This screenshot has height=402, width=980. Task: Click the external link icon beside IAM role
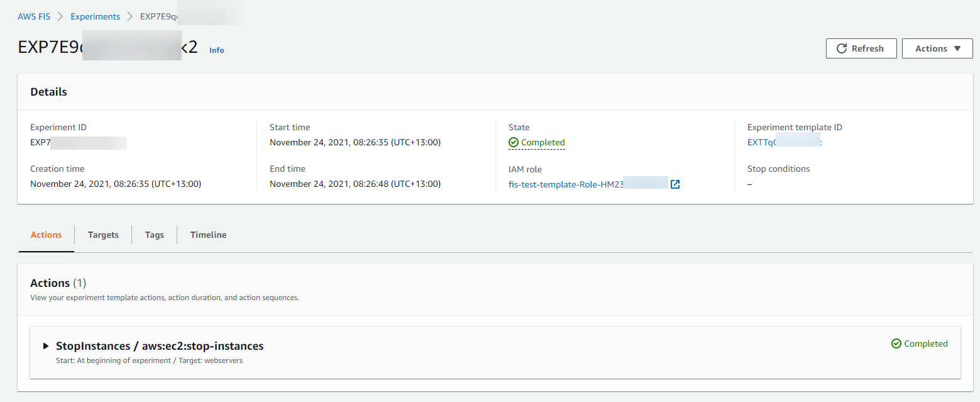tap(675, 184)
